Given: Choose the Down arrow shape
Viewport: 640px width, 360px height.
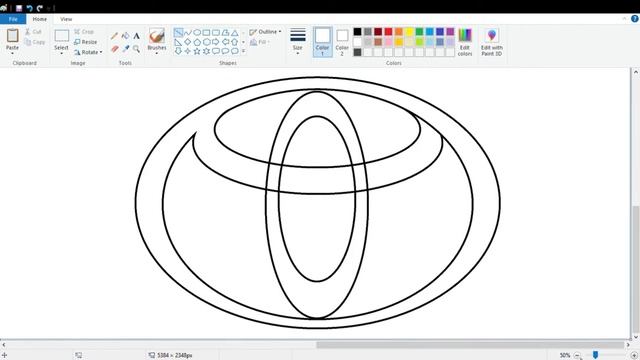Looking at the screenshot, I should pos(178,51).
